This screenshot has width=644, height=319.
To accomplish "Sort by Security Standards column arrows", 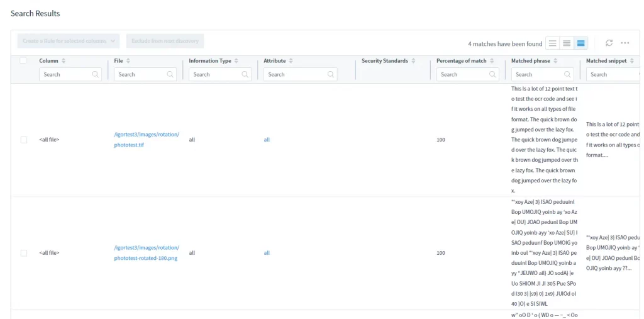I will click(x=413, y=61).
